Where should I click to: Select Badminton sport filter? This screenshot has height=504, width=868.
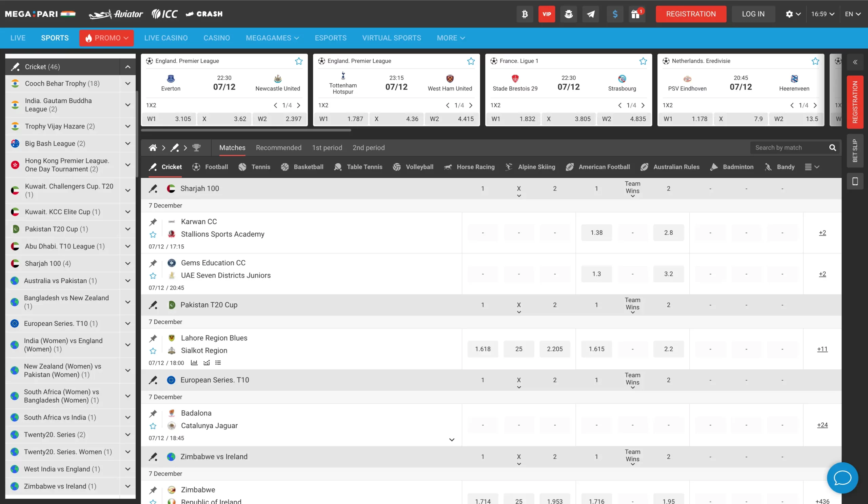pyautogui.click(x=732, y=167)
